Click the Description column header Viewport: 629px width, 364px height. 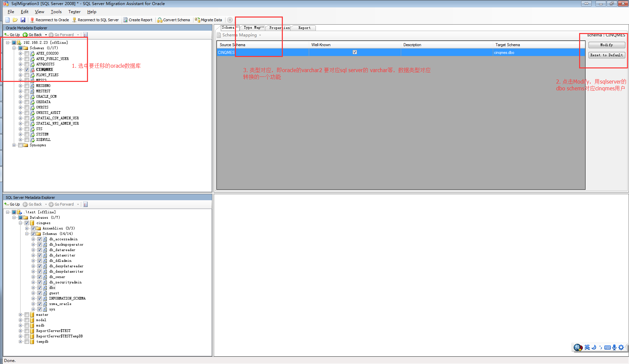pos(447,45)
